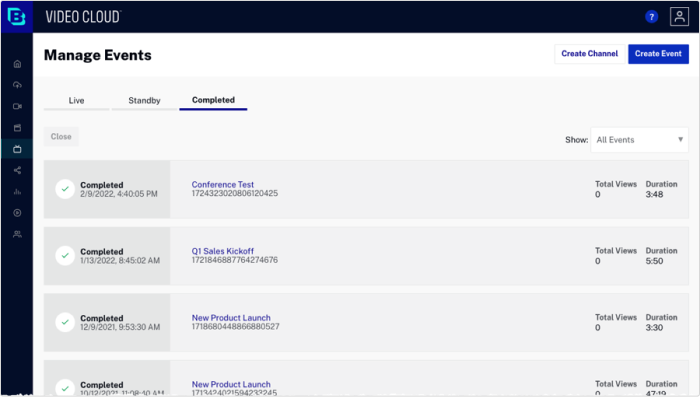The height and width of the screenshot is (397, 700).
Task: Open the Audience people icon
Action: click(17, 234)
